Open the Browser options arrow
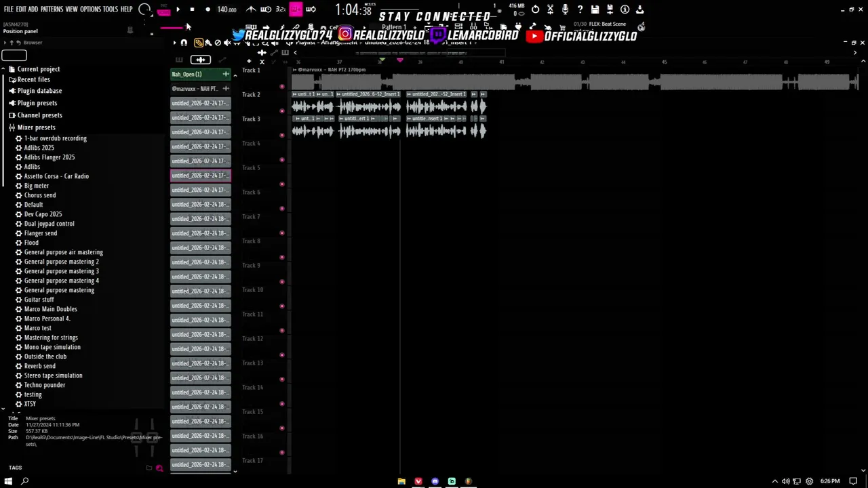The height and width of the screenshot is (488, 868). point(5,43)
